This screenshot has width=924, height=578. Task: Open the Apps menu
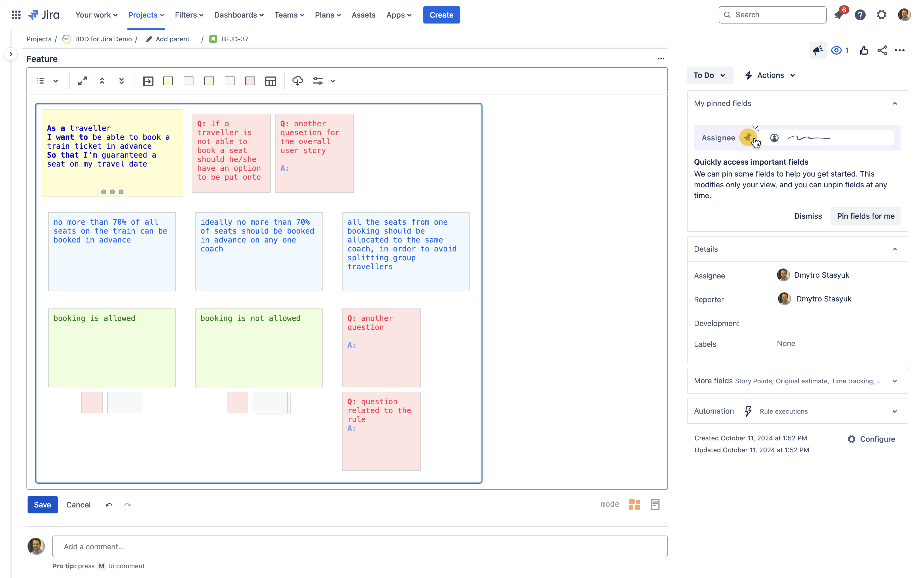click(x=399, y=15)
